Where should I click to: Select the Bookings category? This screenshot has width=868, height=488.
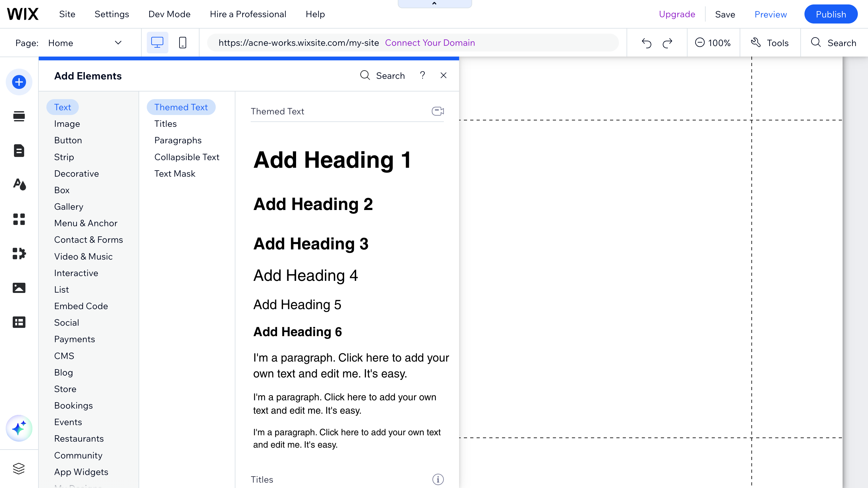coord(73,405)
